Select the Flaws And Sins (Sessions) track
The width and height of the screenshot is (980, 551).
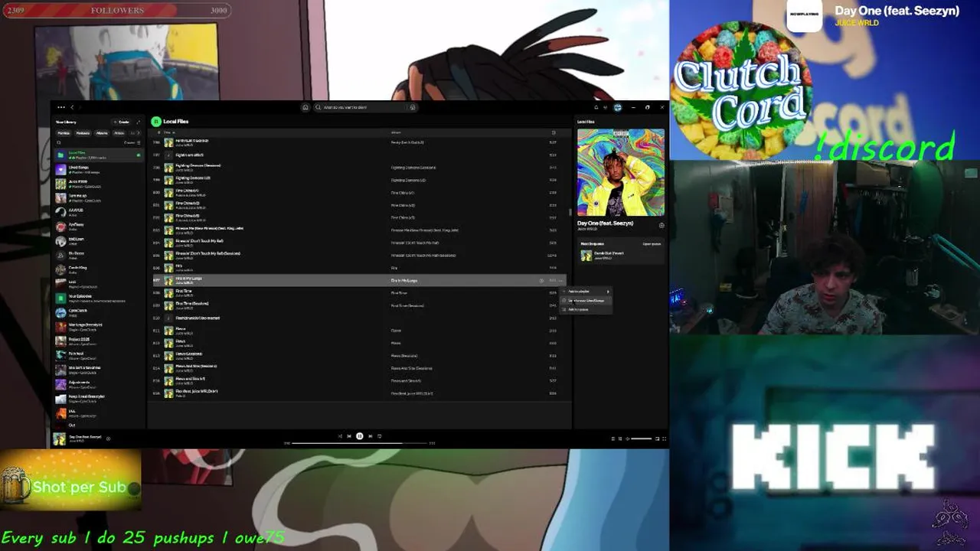pos(360,368)
